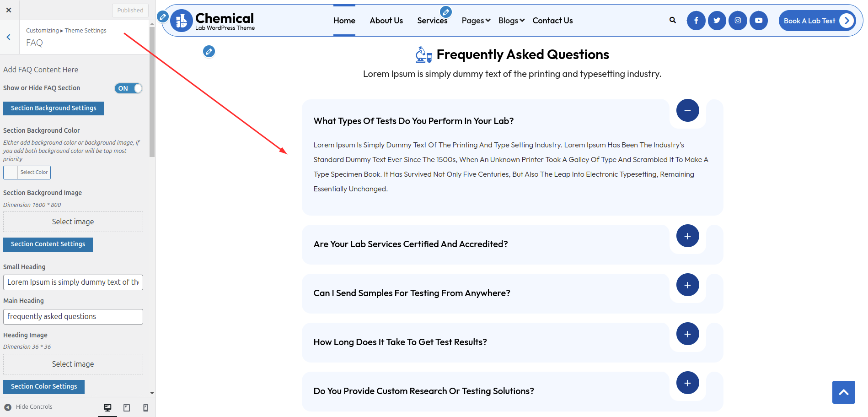Viewport: 868px width, 417px height.
Task: Open the Facebook social icon
Action: click(696, 20)
